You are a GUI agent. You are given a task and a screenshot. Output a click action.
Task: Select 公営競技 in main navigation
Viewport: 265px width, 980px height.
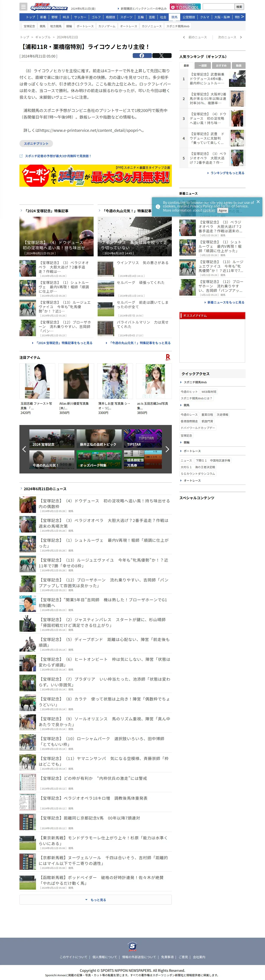tap(189, 17)
